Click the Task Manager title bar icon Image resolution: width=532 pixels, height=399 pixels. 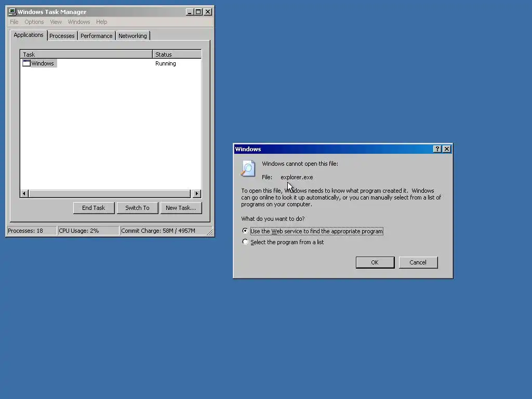[12, 12]
